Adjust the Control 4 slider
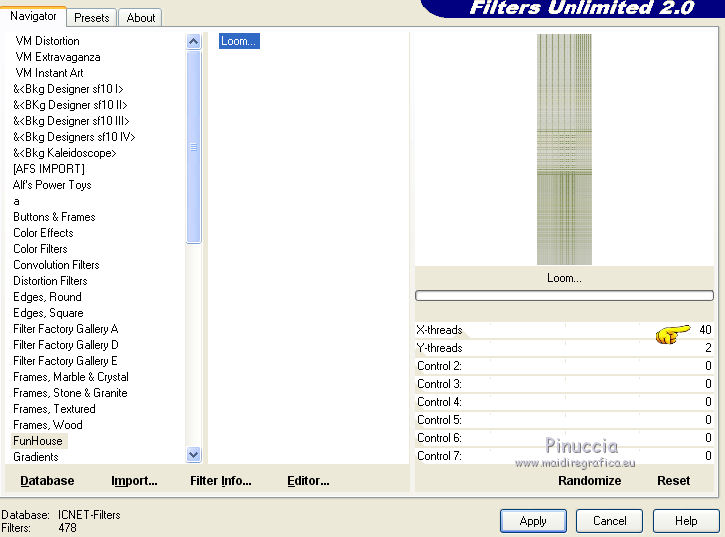Viewport: 725px width, 537px height. [564, 402]
